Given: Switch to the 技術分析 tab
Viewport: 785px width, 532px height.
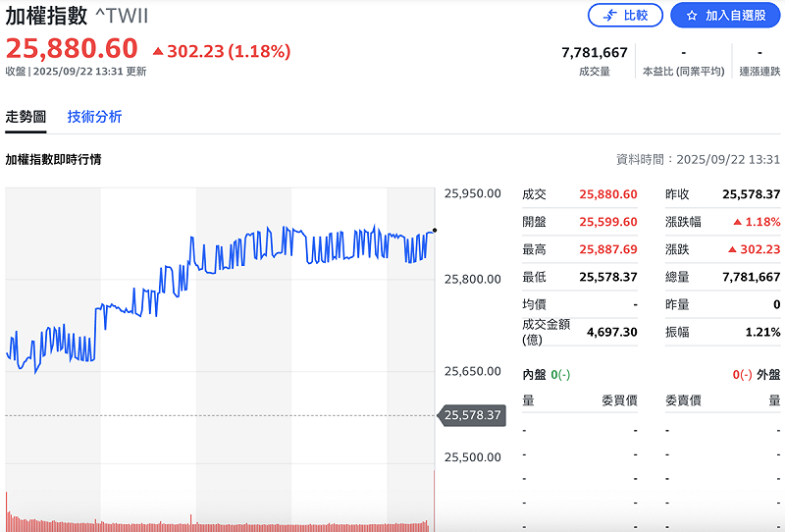Looking at the screenshot, I should [x=94, y=117].
